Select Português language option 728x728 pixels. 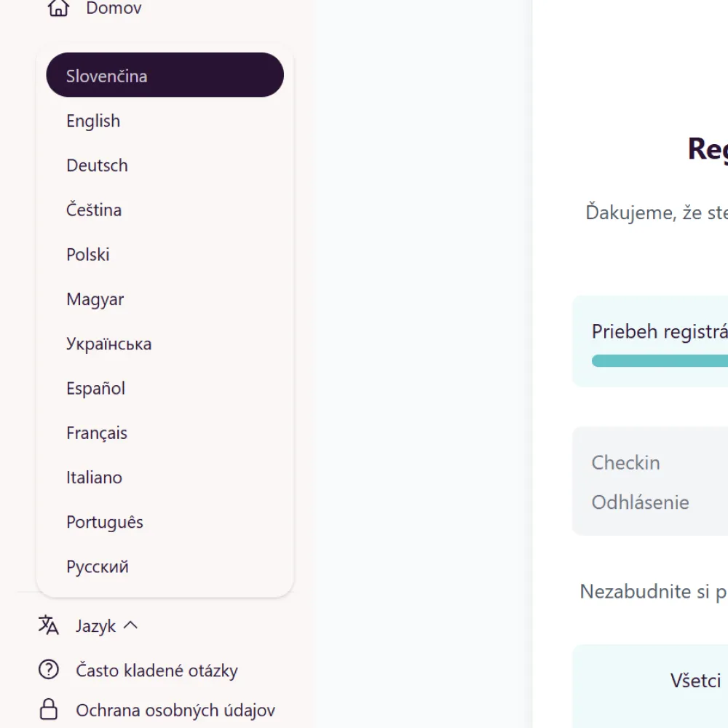[165, 522]
